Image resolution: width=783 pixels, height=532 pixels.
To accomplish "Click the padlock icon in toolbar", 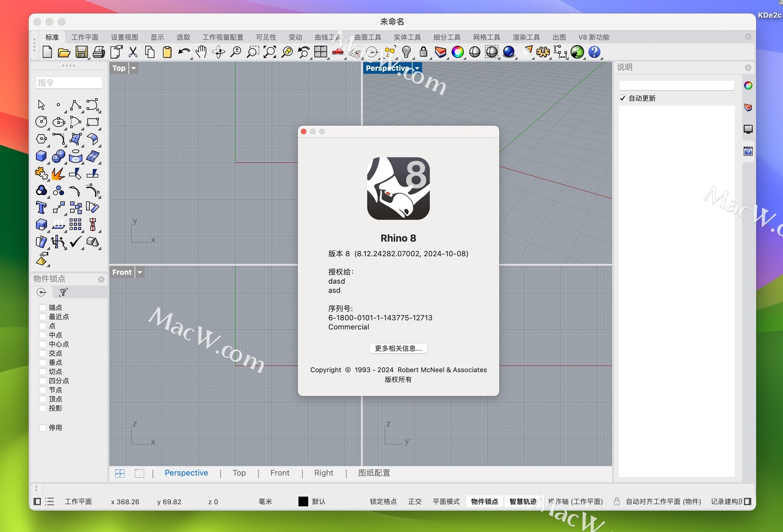I will click(x=423, y=52).
